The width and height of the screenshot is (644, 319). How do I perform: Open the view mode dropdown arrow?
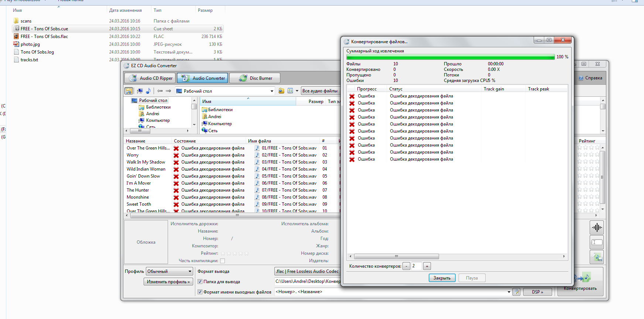pyautogui.click(x=297, y=91)
